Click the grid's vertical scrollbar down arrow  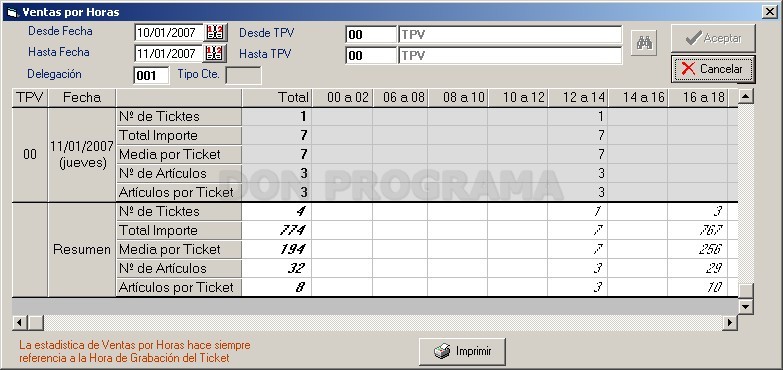[x=746, y=307]
